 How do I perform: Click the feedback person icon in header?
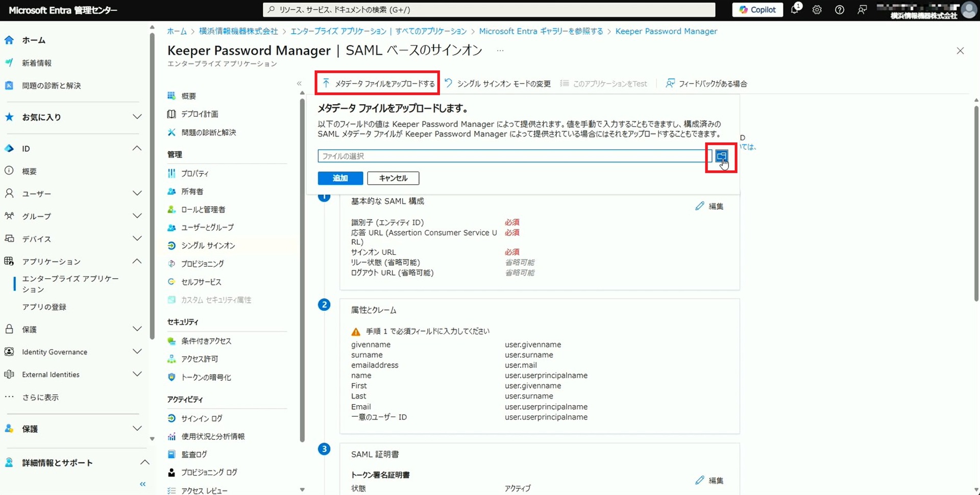[862, 10]
